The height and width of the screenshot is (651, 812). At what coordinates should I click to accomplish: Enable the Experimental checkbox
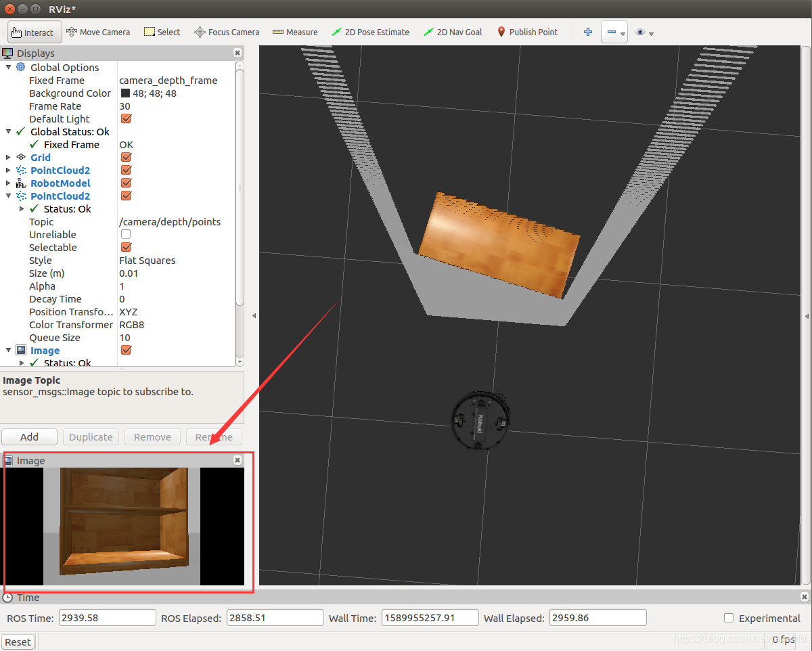[x=729, y=618]
